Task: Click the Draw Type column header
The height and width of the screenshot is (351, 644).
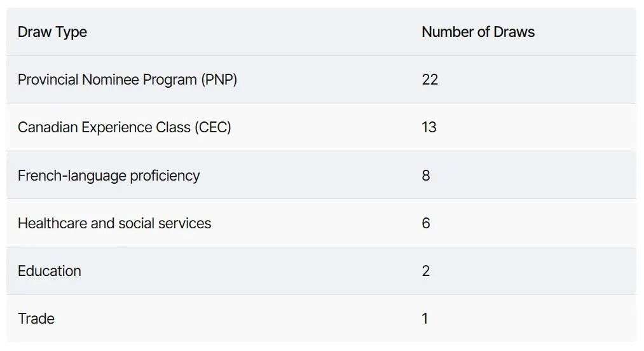Action: pos(52,32)
